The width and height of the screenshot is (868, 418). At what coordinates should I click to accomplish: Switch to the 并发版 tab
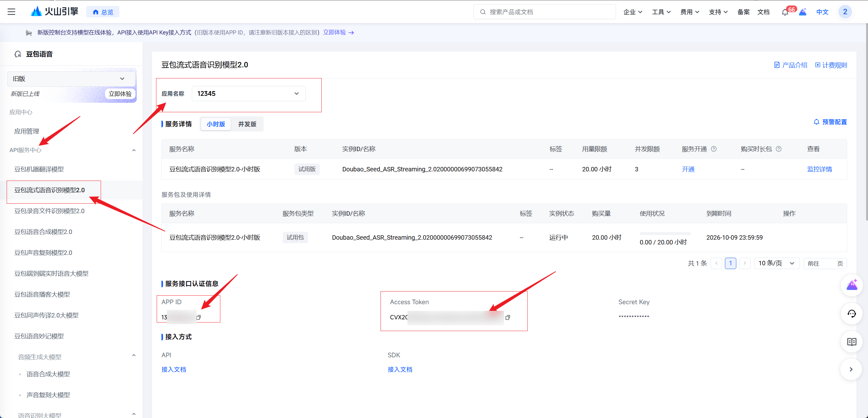(247, 124)
